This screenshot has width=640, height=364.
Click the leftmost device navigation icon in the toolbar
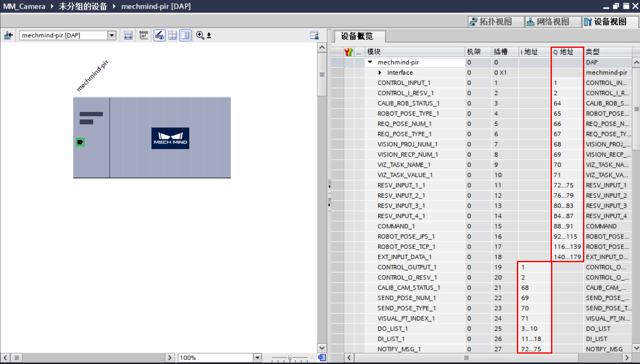tap(8, 35)
